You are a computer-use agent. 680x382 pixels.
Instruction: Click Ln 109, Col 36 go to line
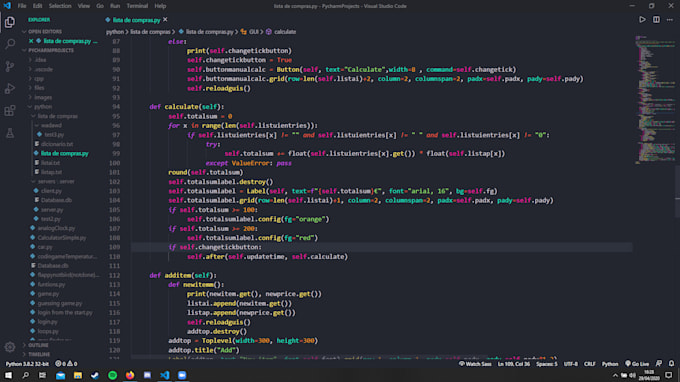tap(513, 364)
